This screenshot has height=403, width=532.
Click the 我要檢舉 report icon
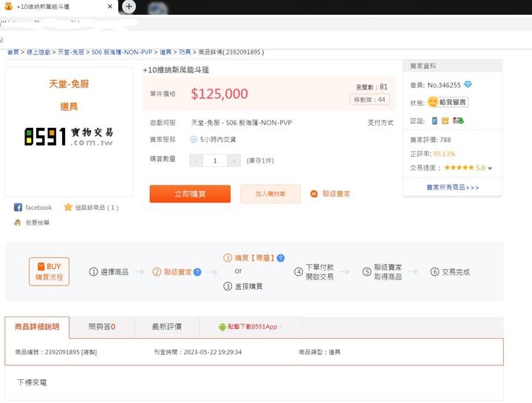17,223
